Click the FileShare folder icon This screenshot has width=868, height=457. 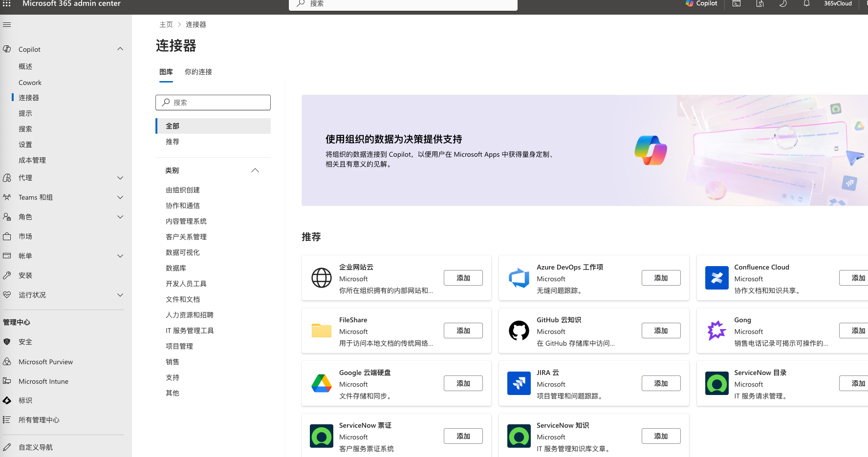pos(322,331)
